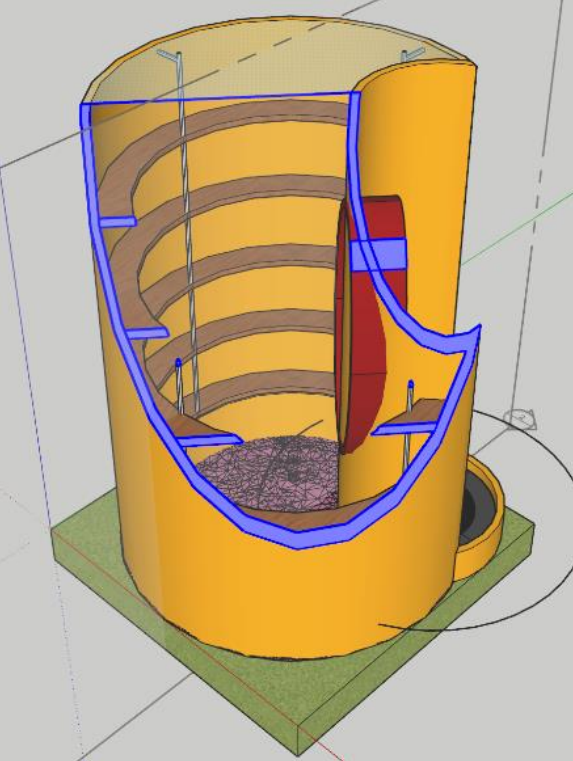
Task: Select the long threaded vertical rod
Action: coord(188,233)
